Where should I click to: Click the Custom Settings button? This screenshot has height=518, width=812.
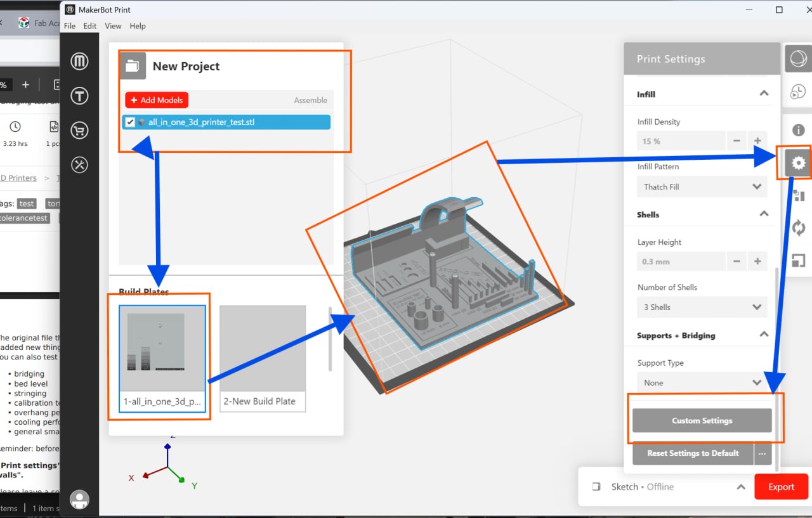(702, 420)
